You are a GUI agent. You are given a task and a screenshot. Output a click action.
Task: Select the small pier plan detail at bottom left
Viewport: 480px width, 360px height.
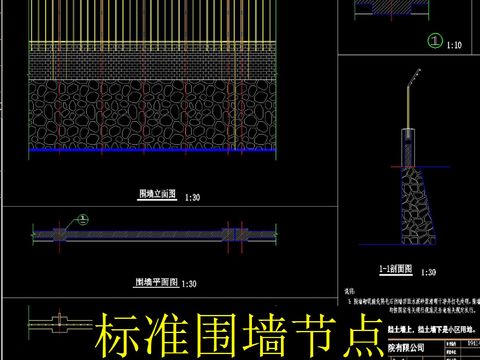point(59,323)
